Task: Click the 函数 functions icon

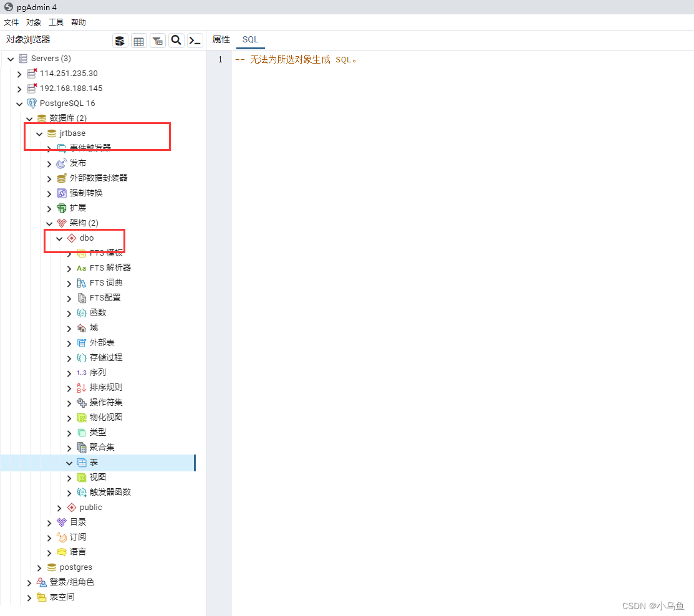Action: tap(82, 313)
